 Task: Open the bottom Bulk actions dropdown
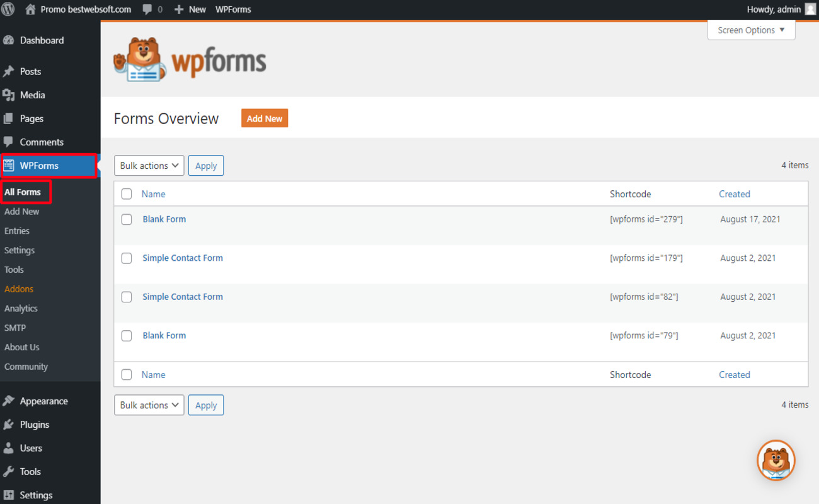point(149,405)
